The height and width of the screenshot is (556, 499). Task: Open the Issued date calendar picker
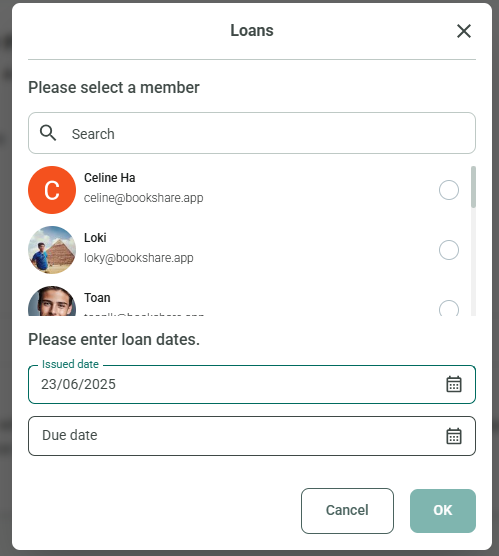[454, 384]
